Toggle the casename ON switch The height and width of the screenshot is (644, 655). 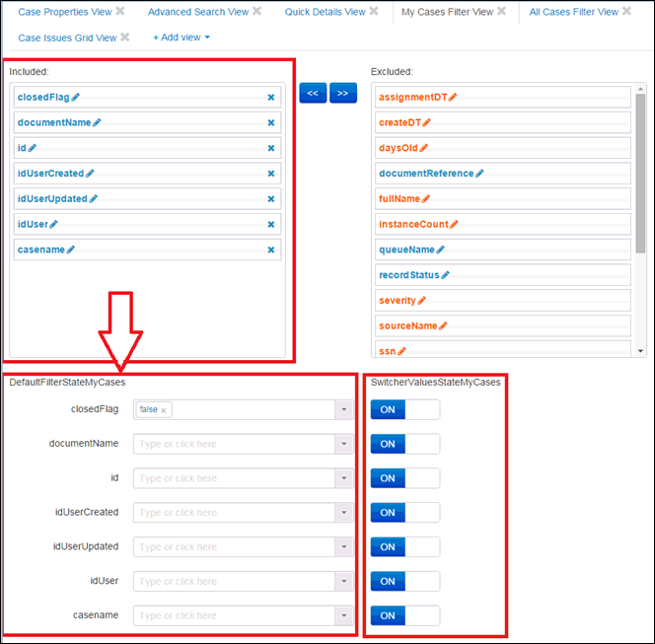[x=404, y=615]
